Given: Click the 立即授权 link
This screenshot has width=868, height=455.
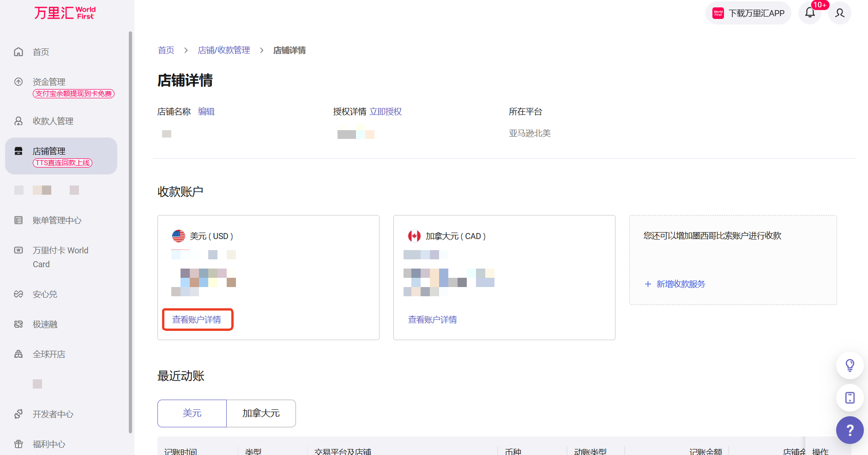Looking at the screenshot, I should coord(386,112).
